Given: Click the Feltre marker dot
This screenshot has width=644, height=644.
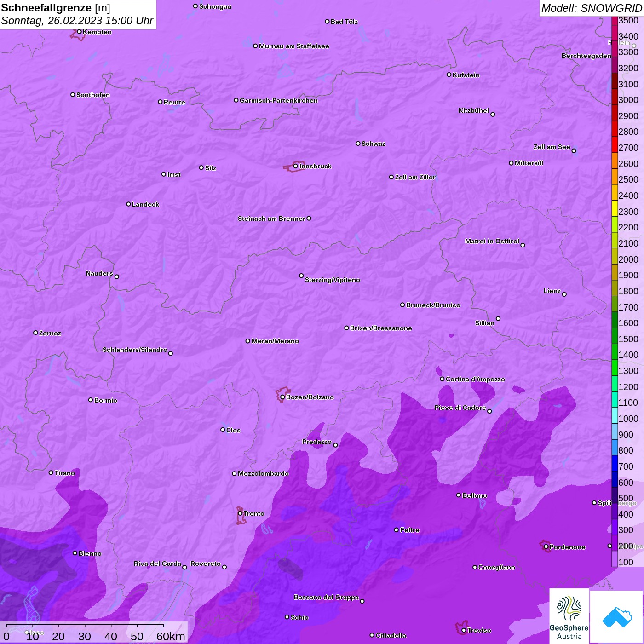Looking at the screenshot, I should (x=397, y=530).
